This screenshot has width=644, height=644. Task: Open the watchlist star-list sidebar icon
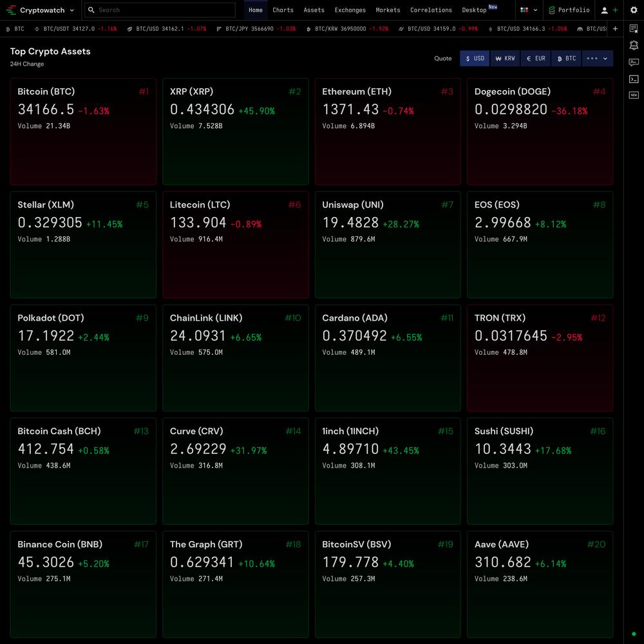[x=634, y=28]
